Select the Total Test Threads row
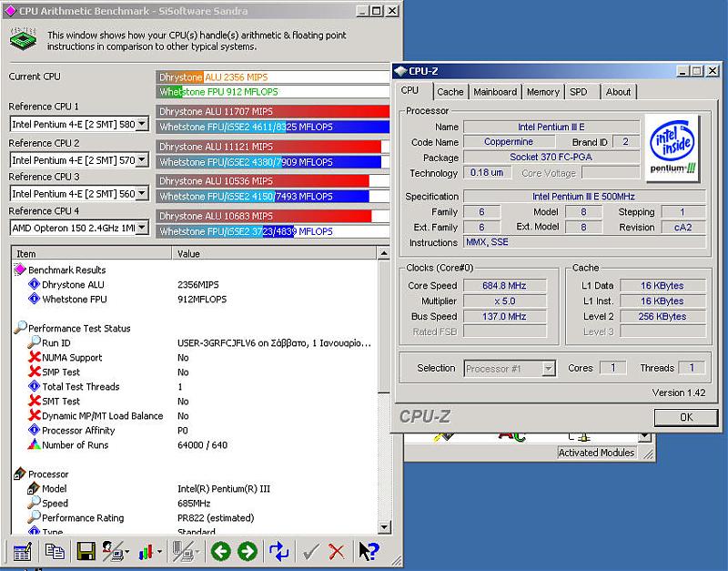Viewport: 728px width, 571px height. point(195,386)
